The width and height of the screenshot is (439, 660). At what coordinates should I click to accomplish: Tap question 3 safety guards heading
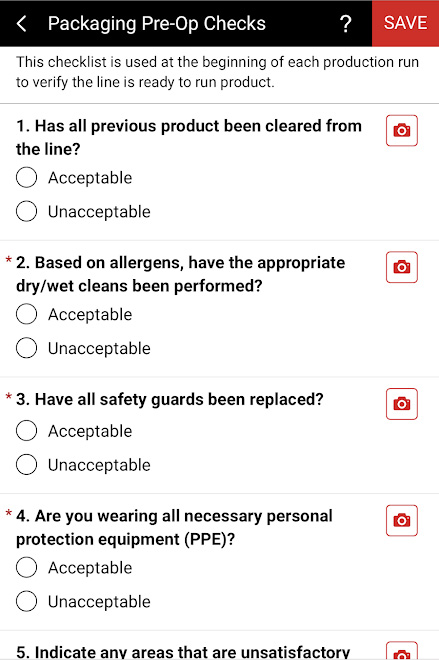pyautogui.click(x=170, y=399)
